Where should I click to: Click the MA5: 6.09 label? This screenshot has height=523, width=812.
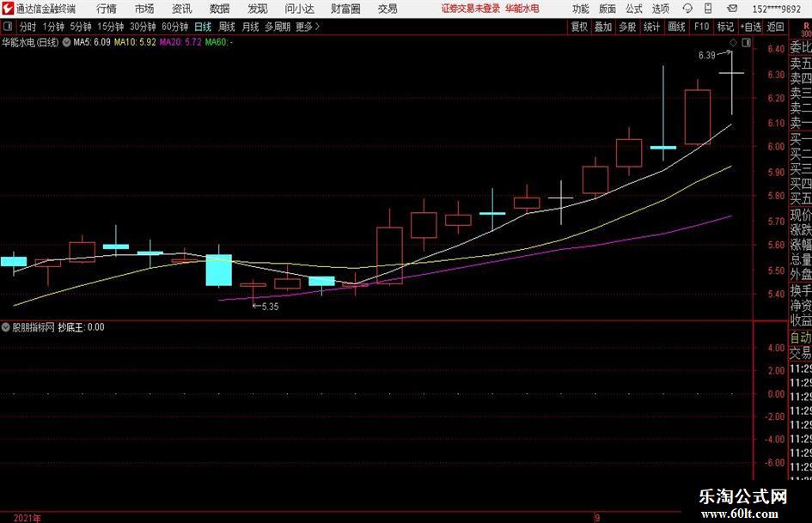92,42
